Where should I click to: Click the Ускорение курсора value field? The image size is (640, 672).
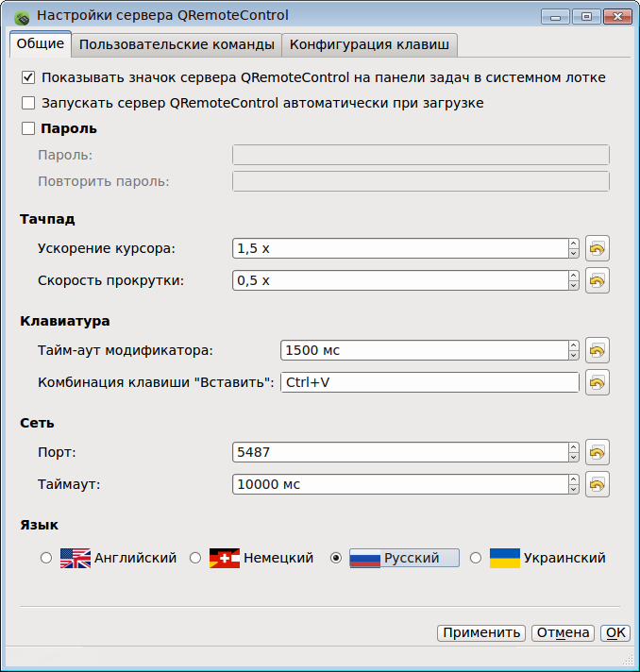(400, 248)
